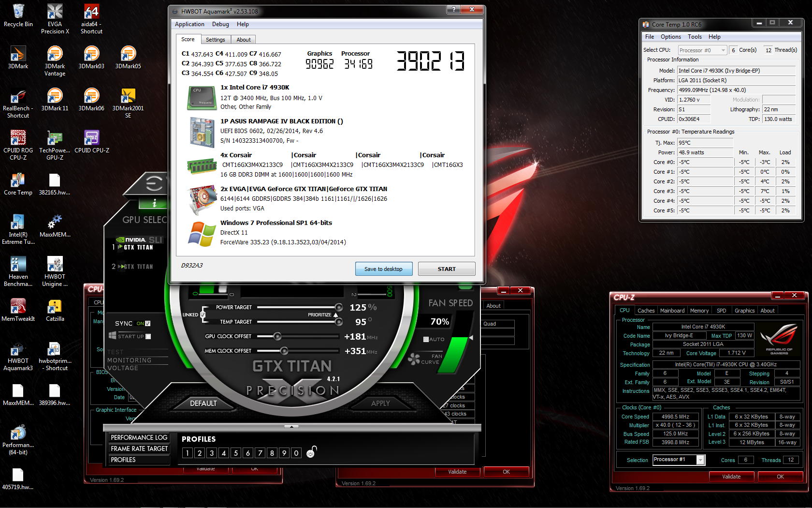This screenshot has width=812, height=508.
Task: Click Save to desktop button
Action: point(384,269)
